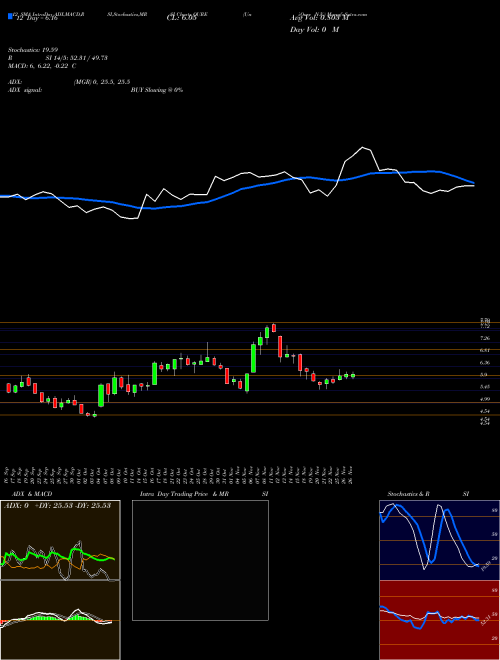This screenshot has width=500, height=660.
Task: Click the 'Day Vol: 0 M' label
Action: (x=314, y=30)
